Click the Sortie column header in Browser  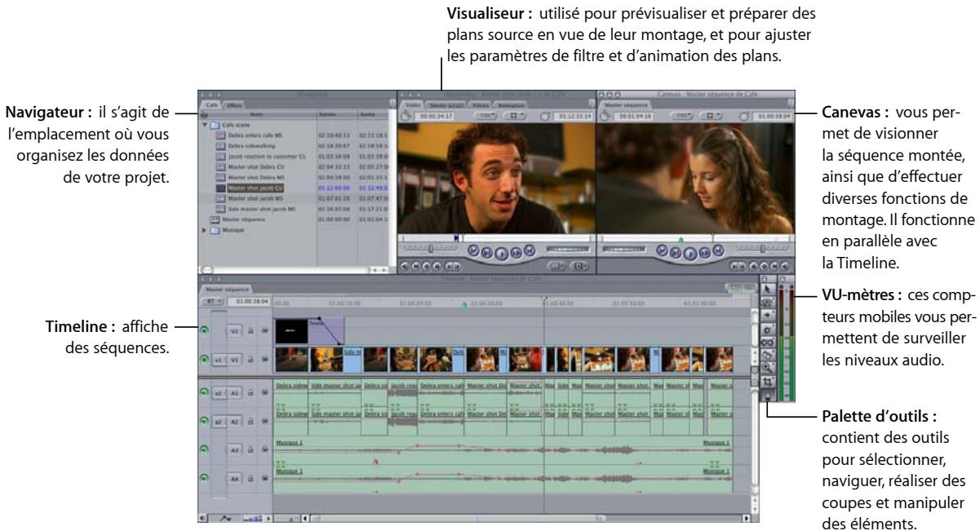click(x=371, y=115)
